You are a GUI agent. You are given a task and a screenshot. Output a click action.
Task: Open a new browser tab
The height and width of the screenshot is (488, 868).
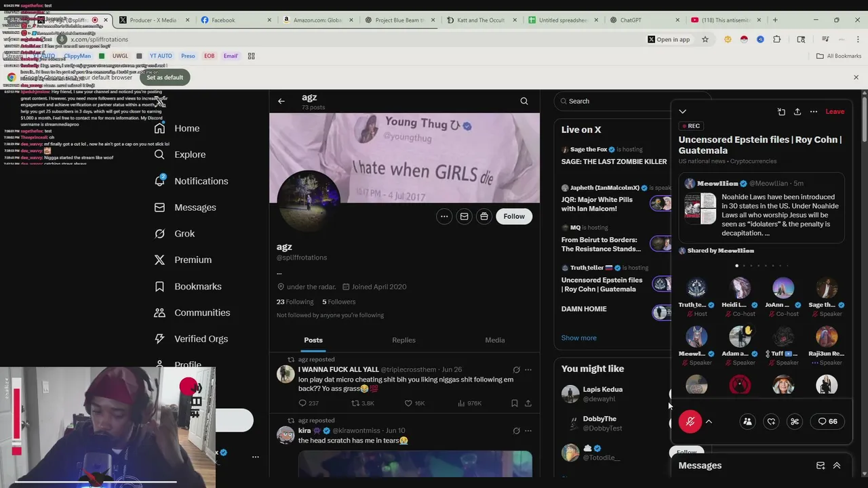pyautogui.click(x=776, y=20)
